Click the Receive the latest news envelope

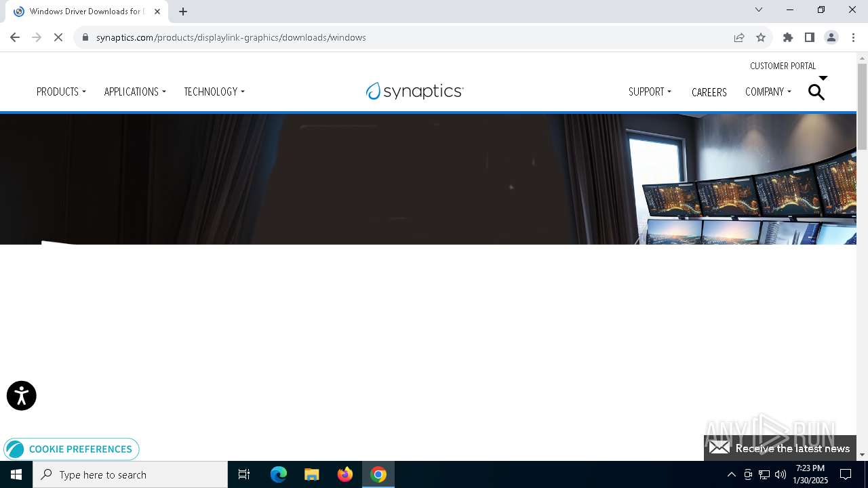tap(719, 448)
